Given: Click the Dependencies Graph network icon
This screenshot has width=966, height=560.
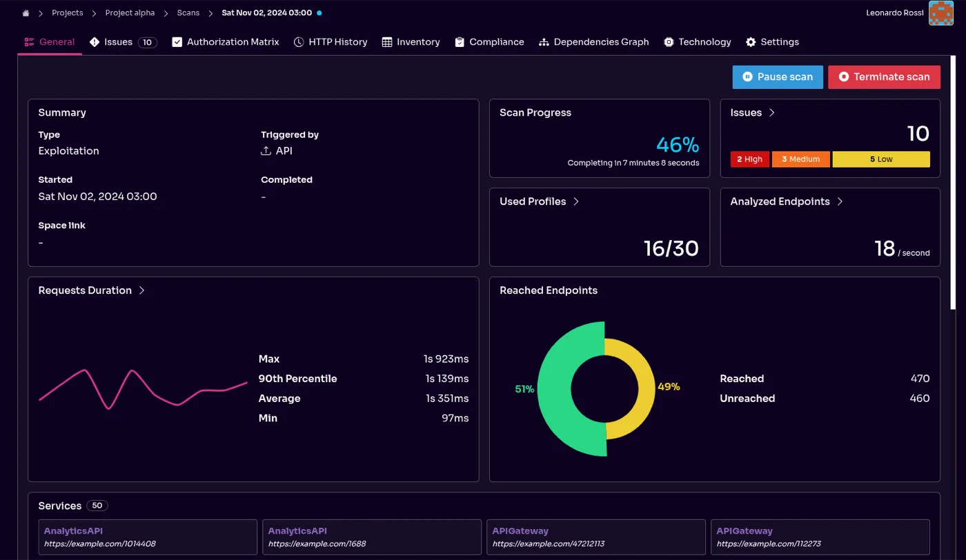Looking at the screenshot, I should 543,42.
